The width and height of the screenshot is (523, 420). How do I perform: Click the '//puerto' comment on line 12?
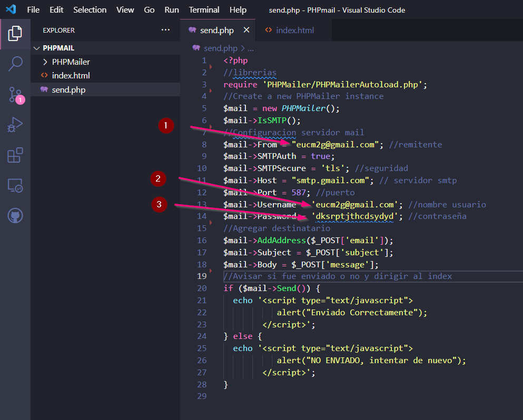335,192
